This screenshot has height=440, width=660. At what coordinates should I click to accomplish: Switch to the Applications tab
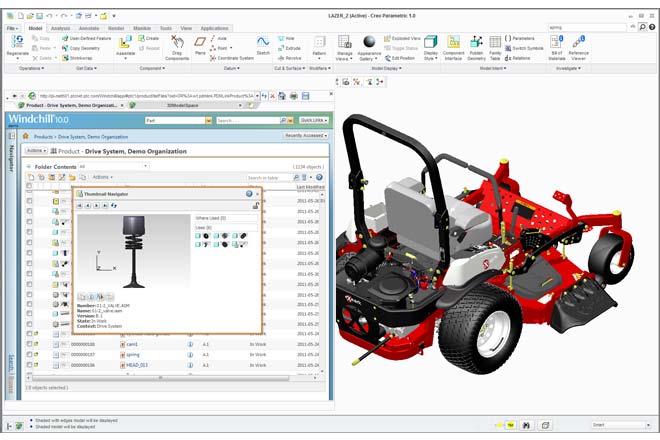click(214, 28)
